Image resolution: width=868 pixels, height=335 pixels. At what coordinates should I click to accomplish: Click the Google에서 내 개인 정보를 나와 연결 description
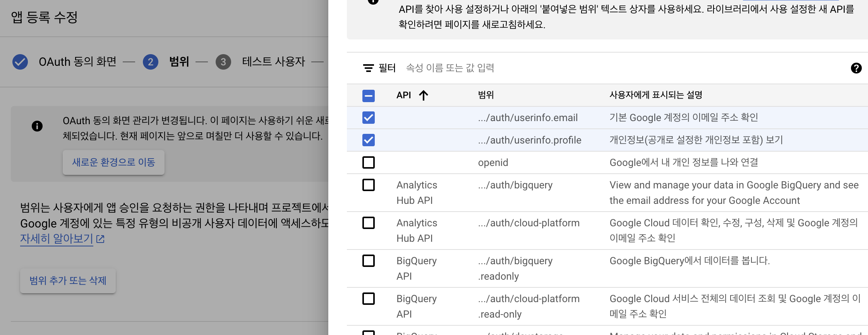(684, 162)
